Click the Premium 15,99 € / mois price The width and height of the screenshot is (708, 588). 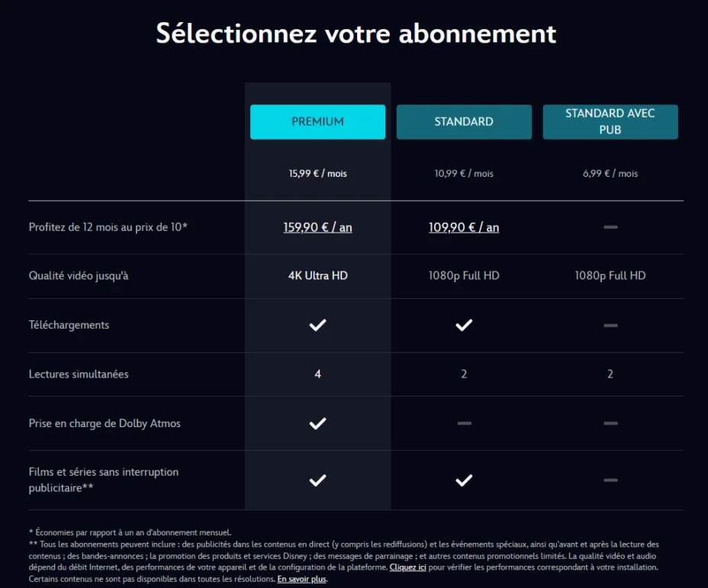coord(317,174)
